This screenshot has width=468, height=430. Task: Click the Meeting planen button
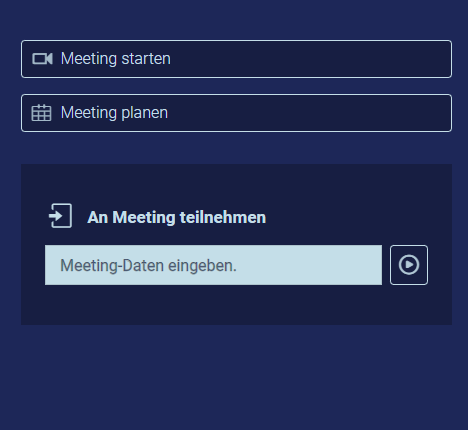tap(236, 113)
